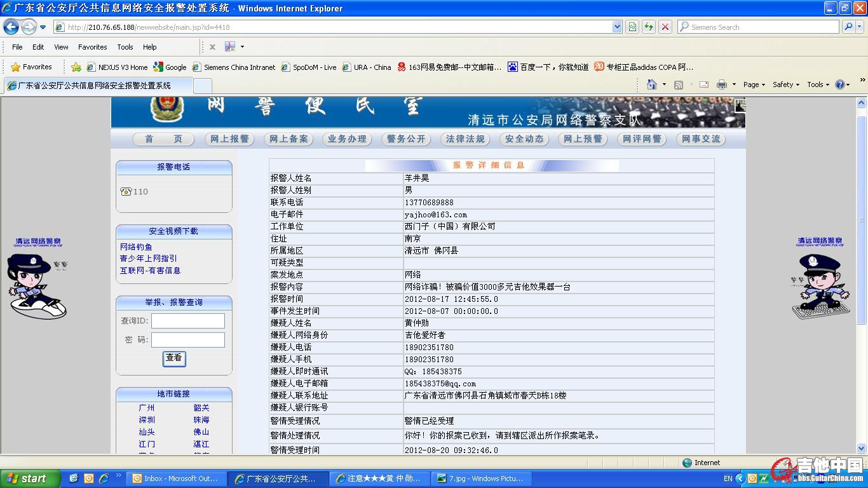The image size is (868, 488).
Task: Open the 163 mail favorite
Action: coord(449,67)
